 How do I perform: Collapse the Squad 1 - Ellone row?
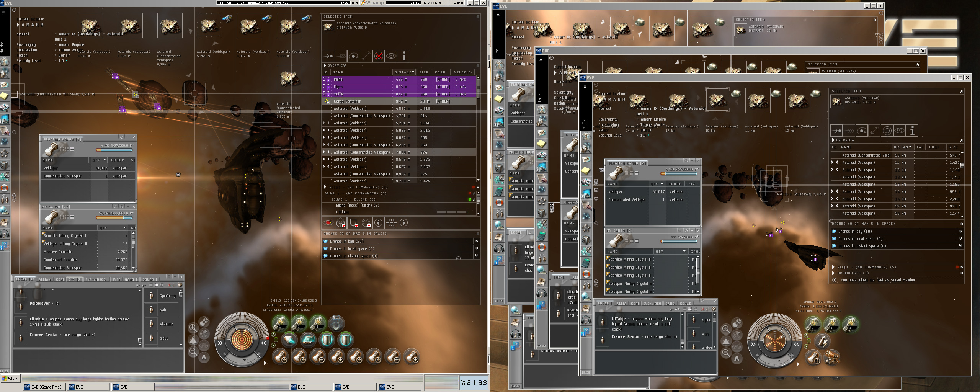(474, 199)
